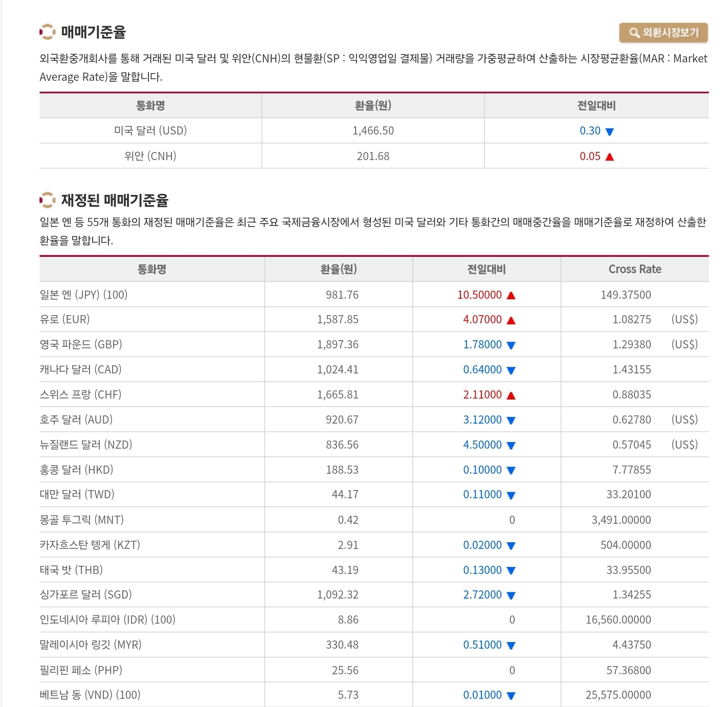Select 몽골 투그릭 (MNT) row name
728x707 pixels.
point(82,520)
